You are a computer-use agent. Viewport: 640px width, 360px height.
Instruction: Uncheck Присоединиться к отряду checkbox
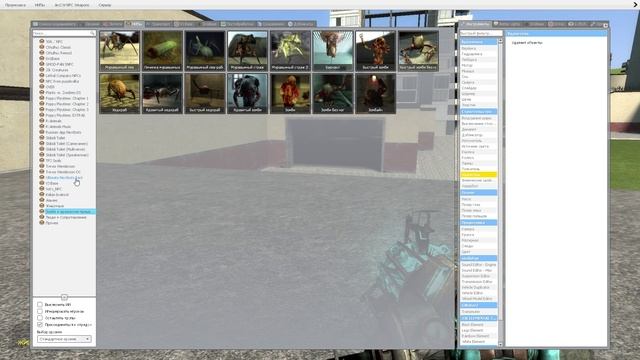point(40,324)
